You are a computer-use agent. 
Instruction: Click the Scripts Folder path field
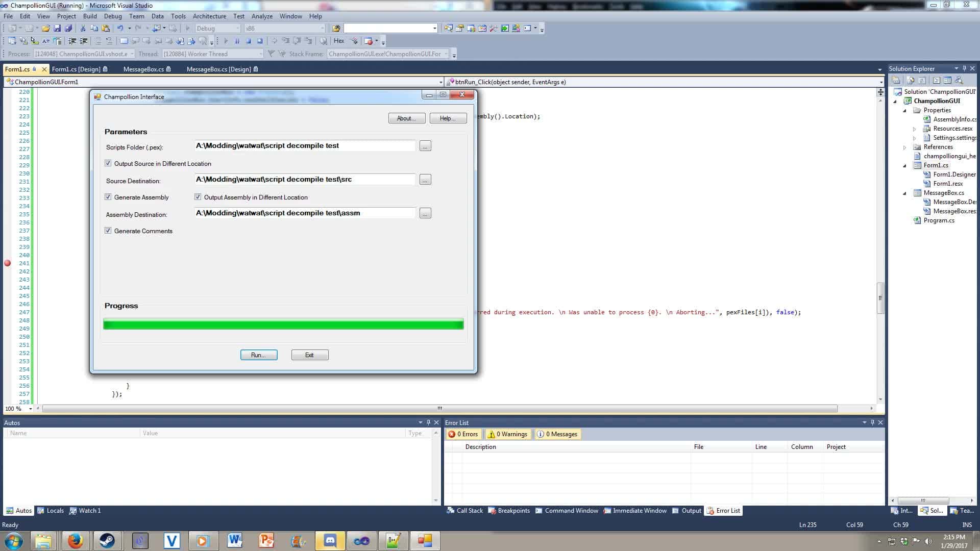(x=305, y=146)
